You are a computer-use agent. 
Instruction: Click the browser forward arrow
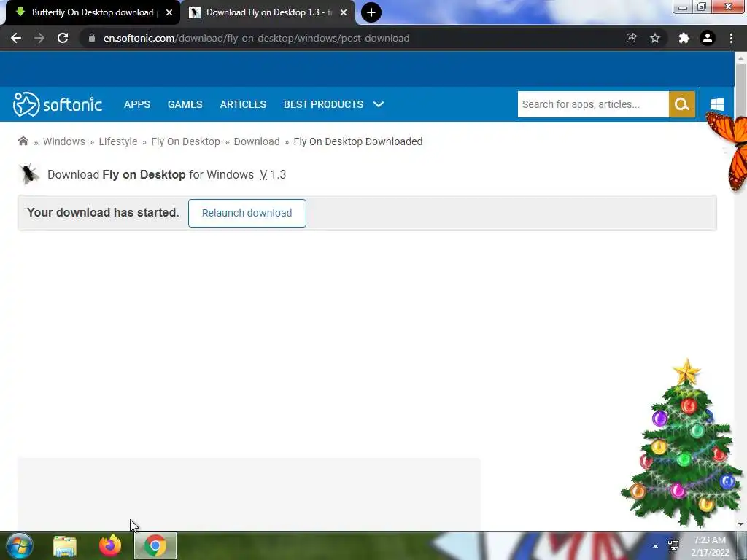pos(39,38)
